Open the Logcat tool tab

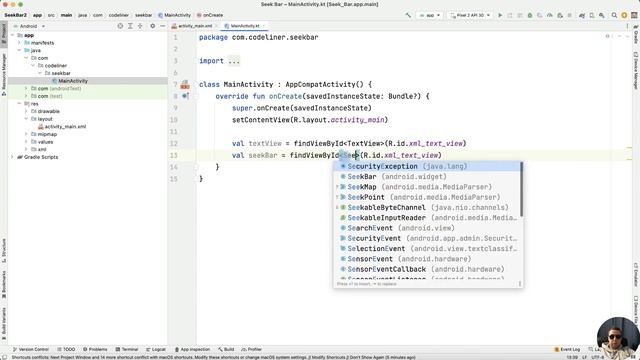[x=156, y=349]
